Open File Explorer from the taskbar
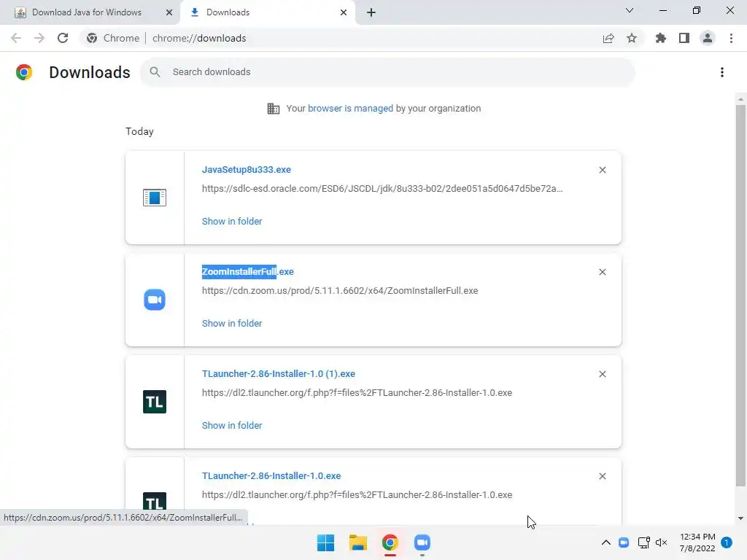Viewport: 747px width, 560px height. coord(357,542)
